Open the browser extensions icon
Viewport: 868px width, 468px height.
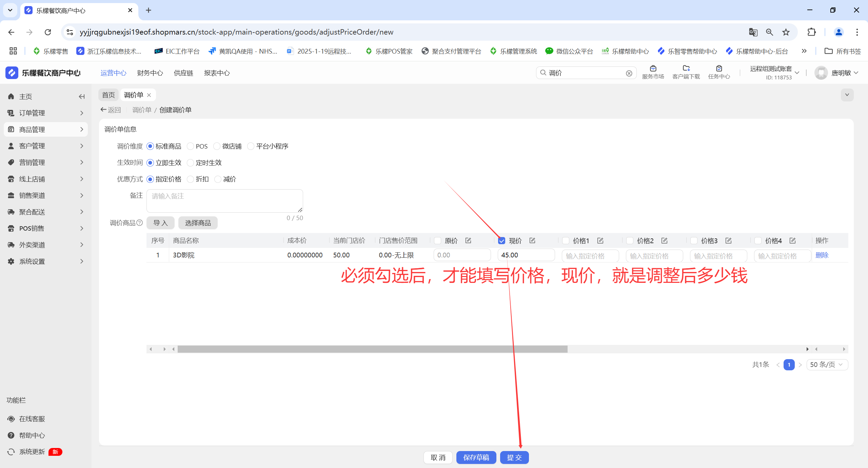tap(812, 32)
